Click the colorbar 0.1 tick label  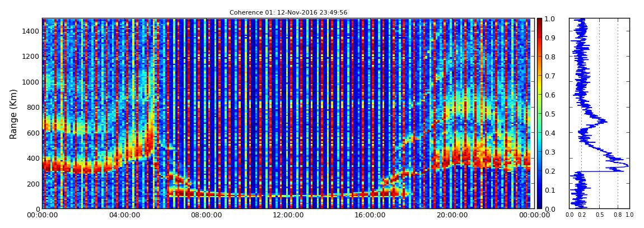pyautogui.click(x=550, y=190)
